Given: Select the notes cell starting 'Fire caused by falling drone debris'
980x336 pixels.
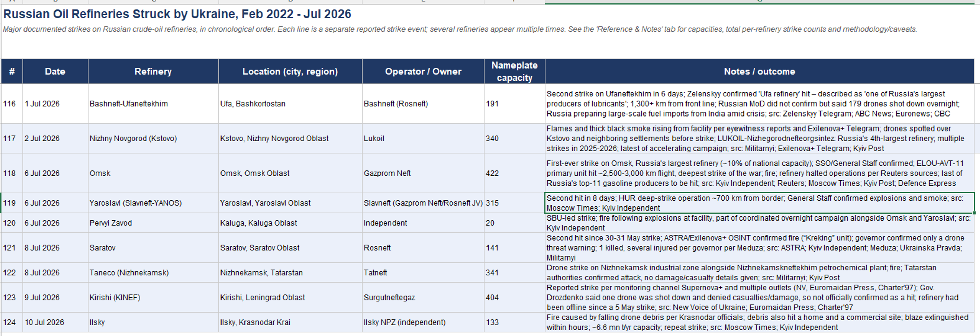Looking at the screenshot, I should 759,322.
